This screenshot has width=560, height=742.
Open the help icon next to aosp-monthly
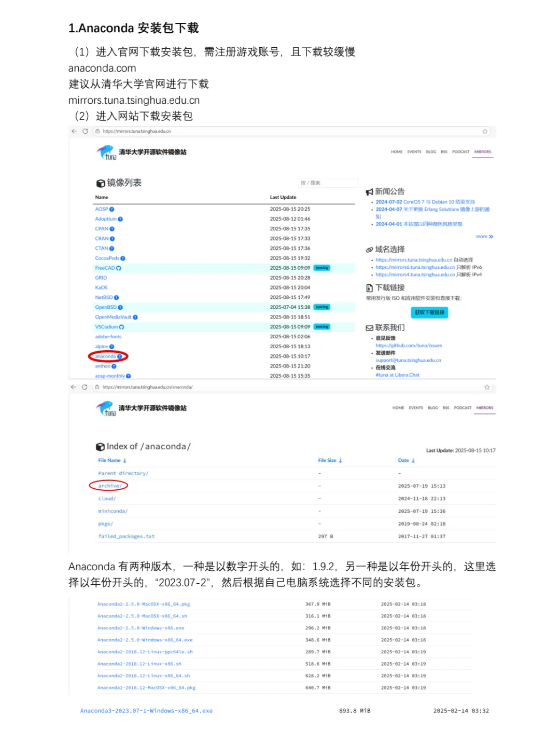129,376
